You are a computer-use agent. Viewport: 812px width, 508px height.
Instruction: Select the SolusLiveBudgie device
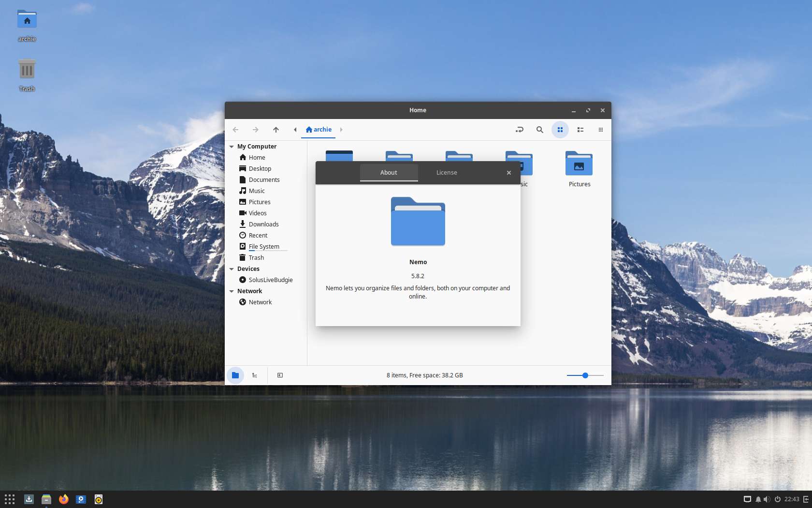266,280
